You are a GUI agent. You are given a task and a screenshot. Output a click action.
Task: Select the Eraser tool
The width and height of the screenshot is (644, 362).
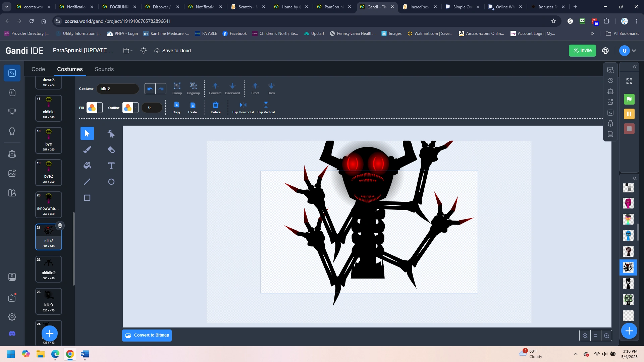click(111, 150)
